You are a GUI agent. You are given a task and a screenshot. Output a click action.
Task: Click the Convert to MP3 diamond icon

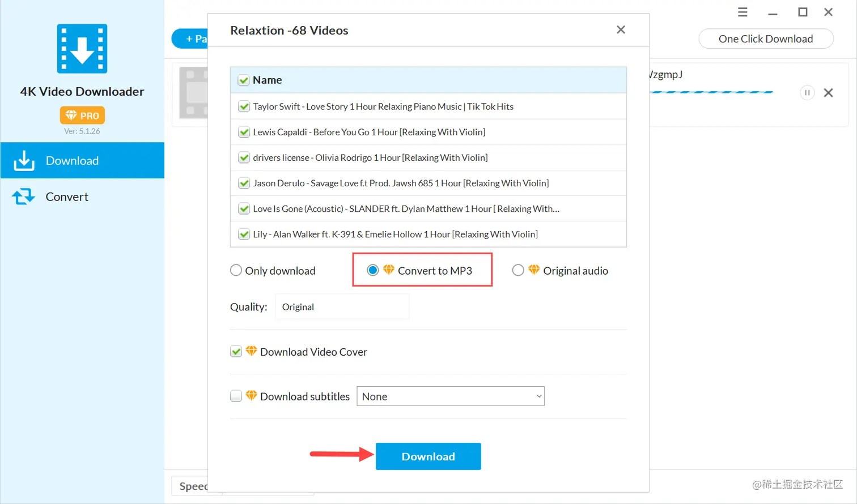click(388, 270)
